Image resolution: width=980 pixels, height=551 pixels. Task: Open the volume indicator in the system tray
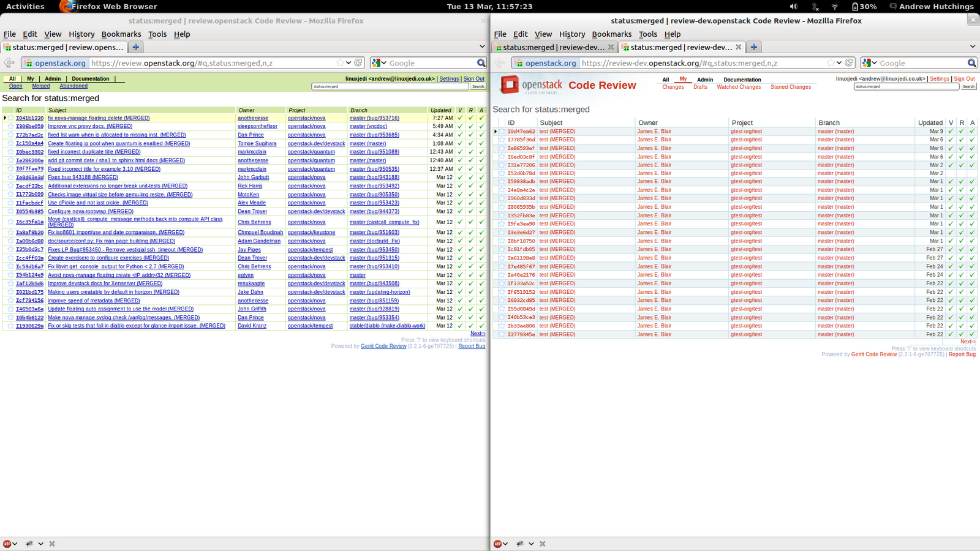point(794,7)
